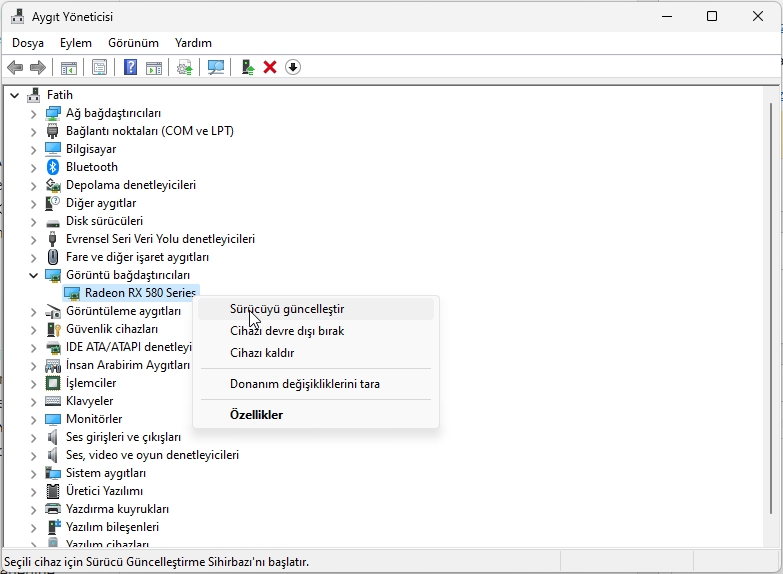Click the update driver toolbar icon with gear
This screenshot has height=574, width=783.
pos(184,67)
